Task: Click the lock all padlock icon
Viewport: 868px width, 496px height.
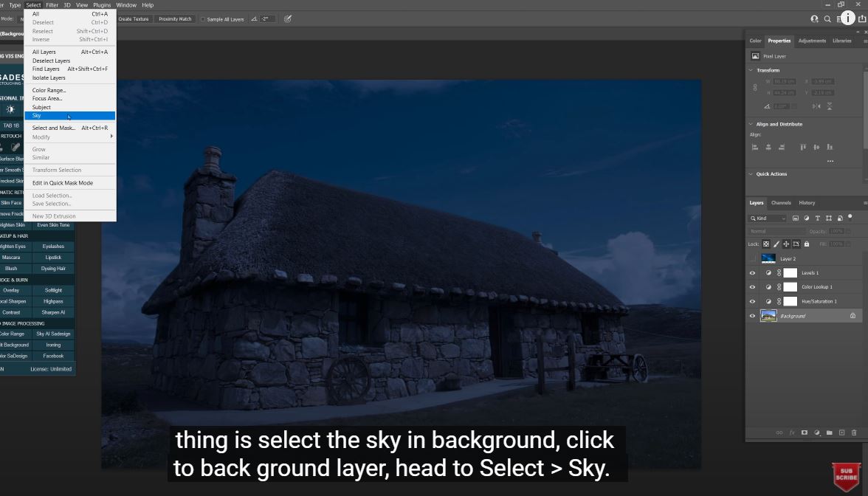Action: [806, 244]
